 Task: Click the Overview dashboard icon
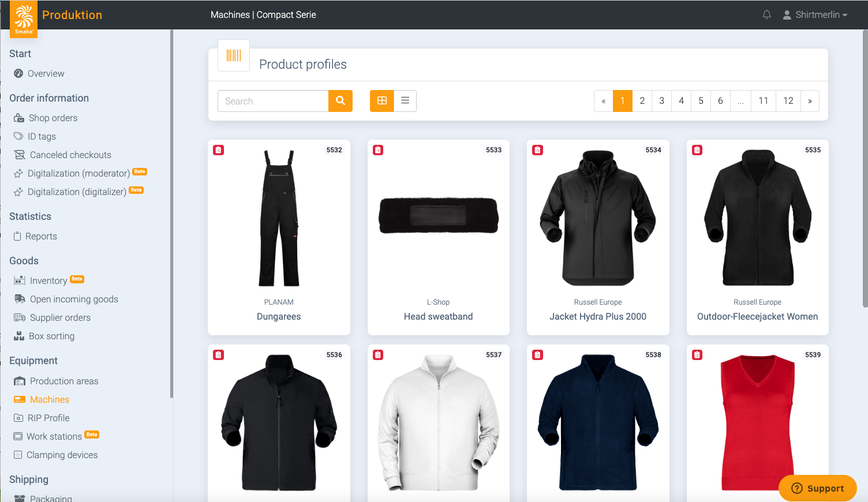coord(18,73)
